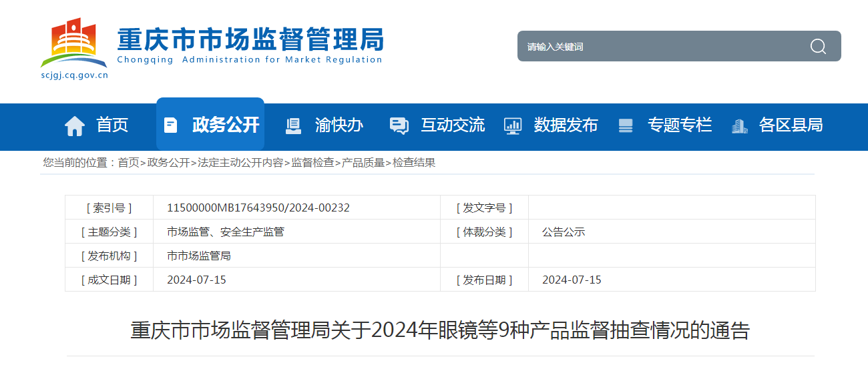Click the search magnifier icon
Screen dimensions: 868x365
coord(818,46)
